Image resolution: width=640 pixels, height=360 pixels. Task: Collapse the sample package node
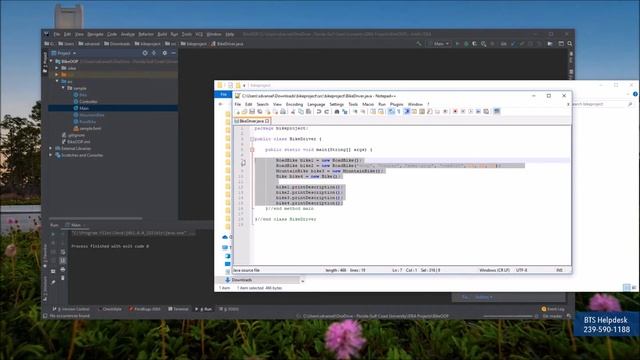click(63, 88)
